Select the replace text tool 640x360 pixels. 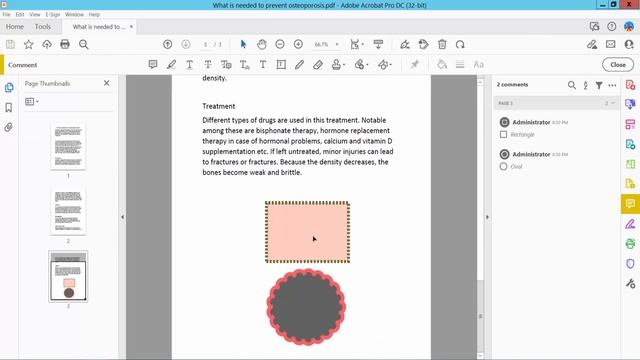pos(226,64)
